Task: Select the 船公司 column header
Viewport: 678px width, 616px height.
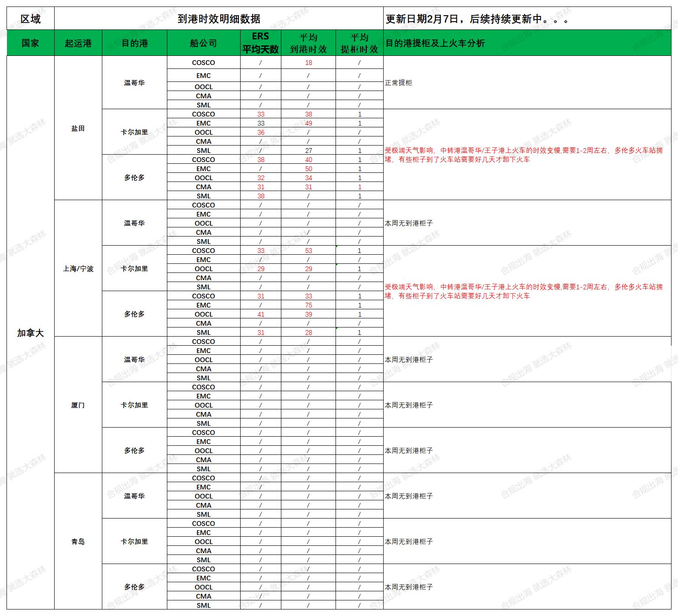Action: pyautogui.click(x=203, y=43)
